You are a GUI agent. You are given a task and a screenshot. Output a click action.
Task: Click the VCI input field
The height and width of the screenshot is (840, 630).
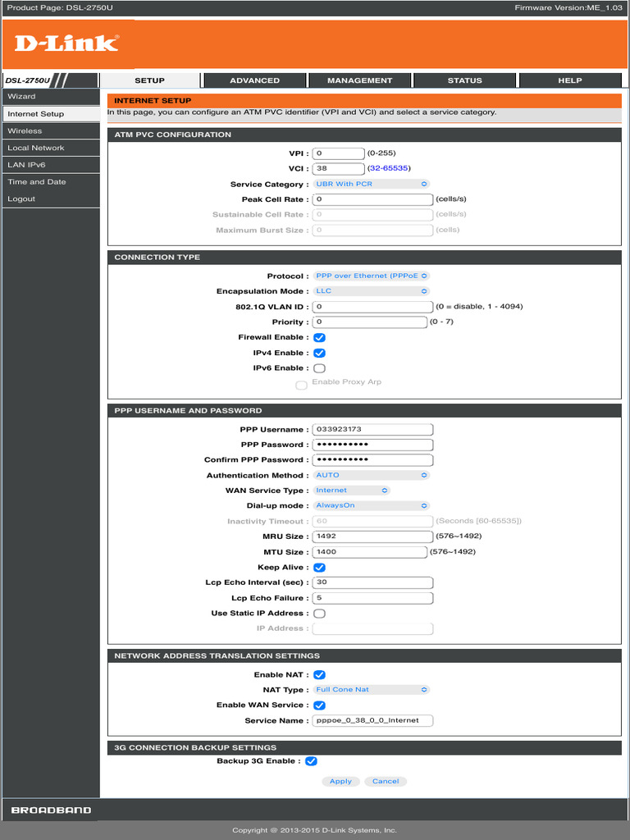click(x=339, y=168)
